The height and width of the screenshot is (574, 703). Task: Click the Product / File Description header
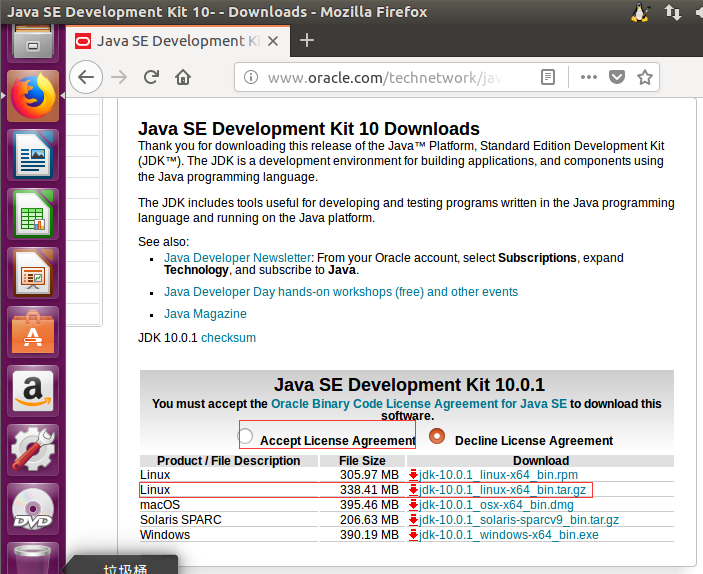point(229,461)
